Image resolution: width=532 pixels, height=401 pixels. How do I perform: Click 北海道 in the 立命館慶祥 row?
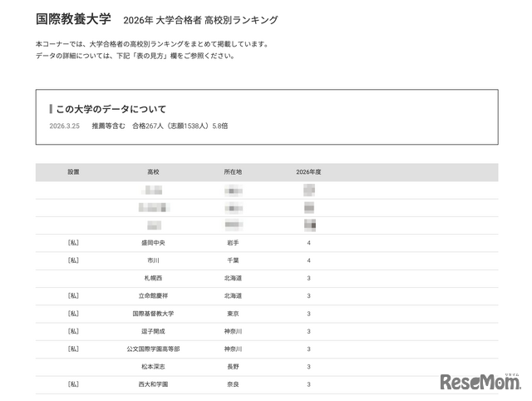click(x=233, y=295)
